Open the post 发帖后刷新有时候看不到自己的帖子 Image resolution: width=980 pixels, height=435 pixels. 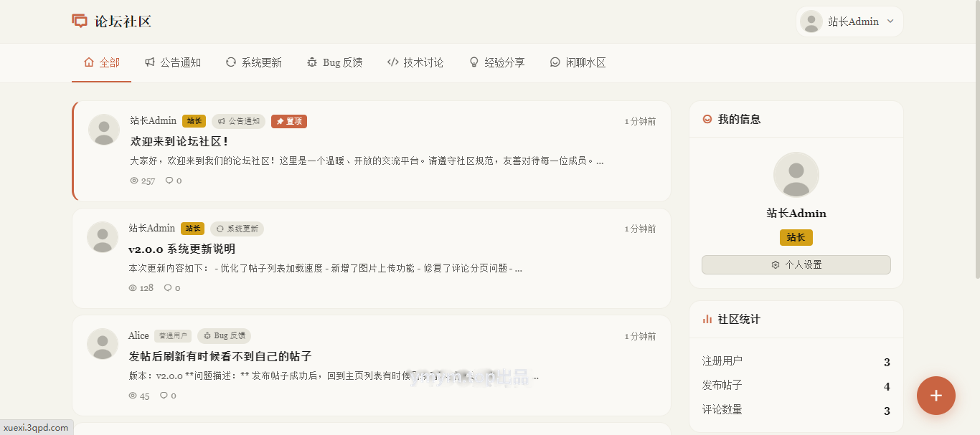220,356
